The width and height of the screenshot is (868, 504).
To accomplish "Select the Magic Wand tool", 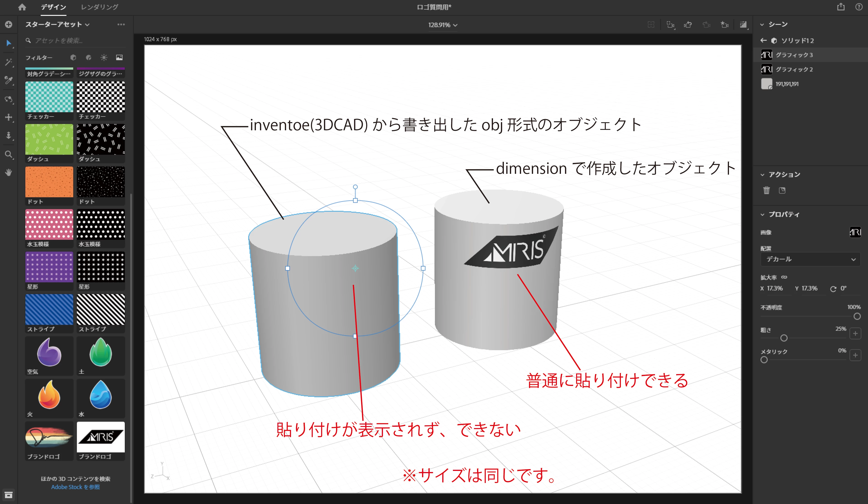I will [9, 62].
